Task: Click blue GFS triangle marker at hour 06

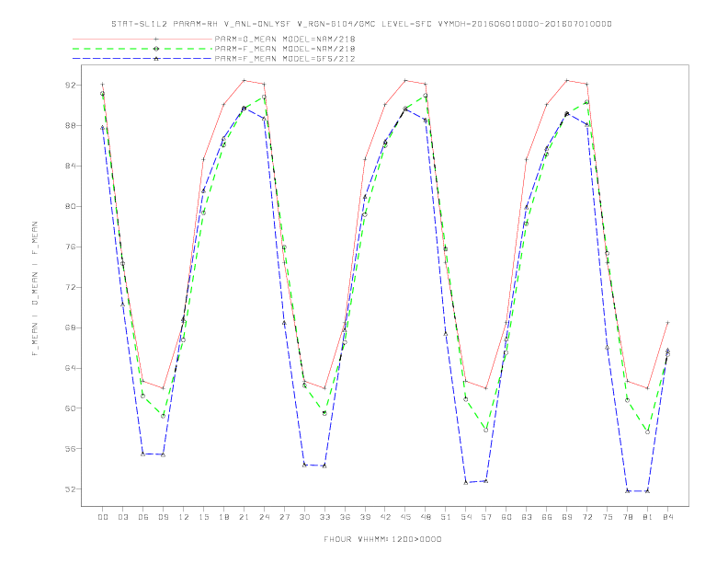Action: pyautogui.click(x=143, y=454)
